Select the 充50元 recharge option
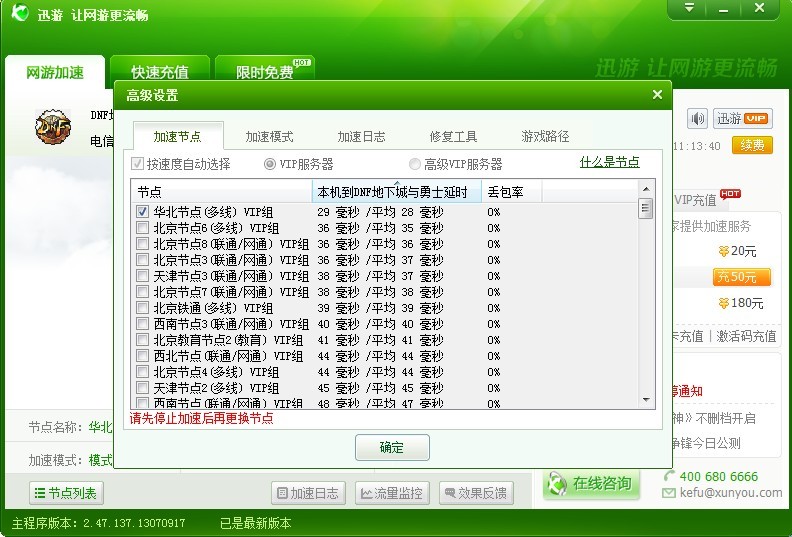 (x=742, y=277)
